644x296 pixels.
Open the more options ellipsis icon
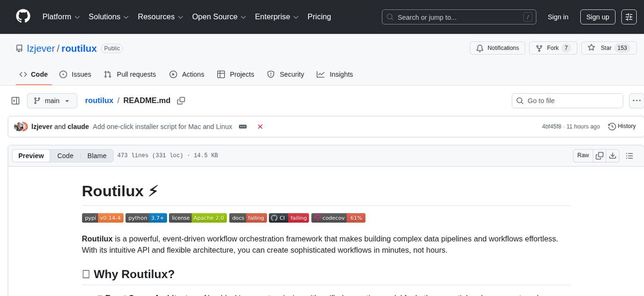coord(636,100)
